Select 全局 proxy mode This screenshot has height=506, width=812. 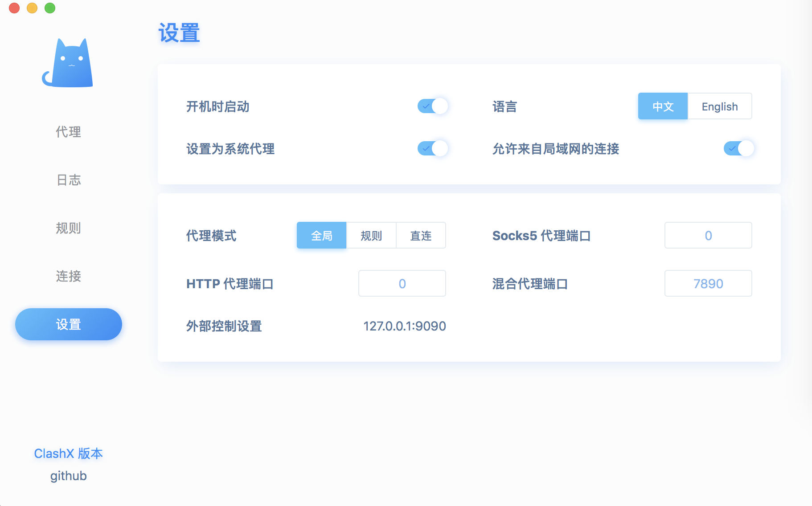pyautogui.click(x=321, y=235)
